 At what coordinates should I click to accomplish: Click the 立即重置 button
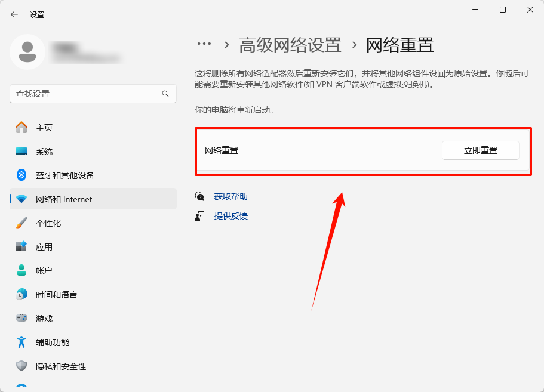coord(480,150)
